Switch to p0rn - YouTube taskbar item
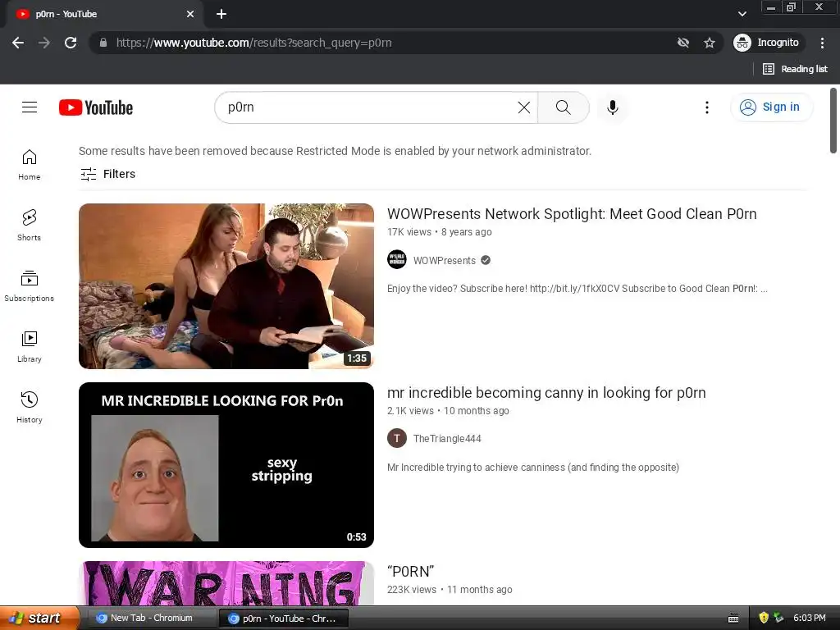 coord(283,619)
